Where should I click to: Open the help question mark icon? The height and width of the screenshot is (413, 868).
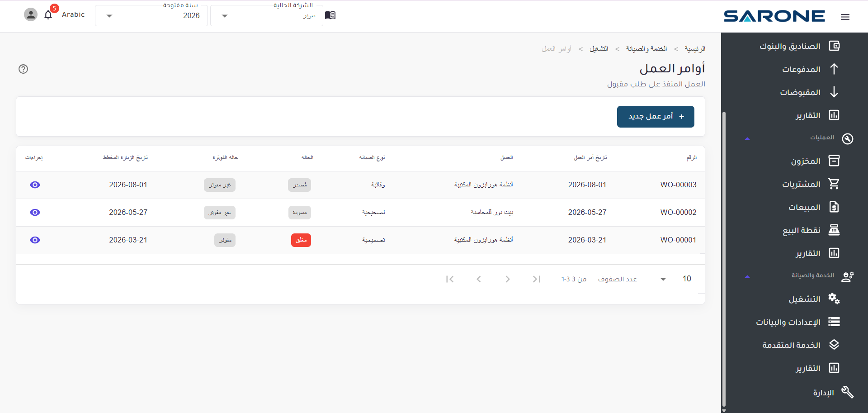pos(23,69)
